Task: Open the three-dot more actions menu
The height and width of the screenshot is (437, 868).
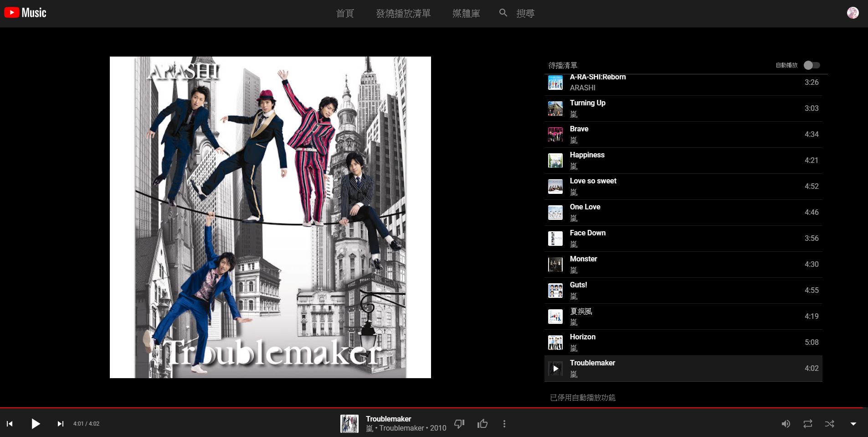Action: coord(504,424)
